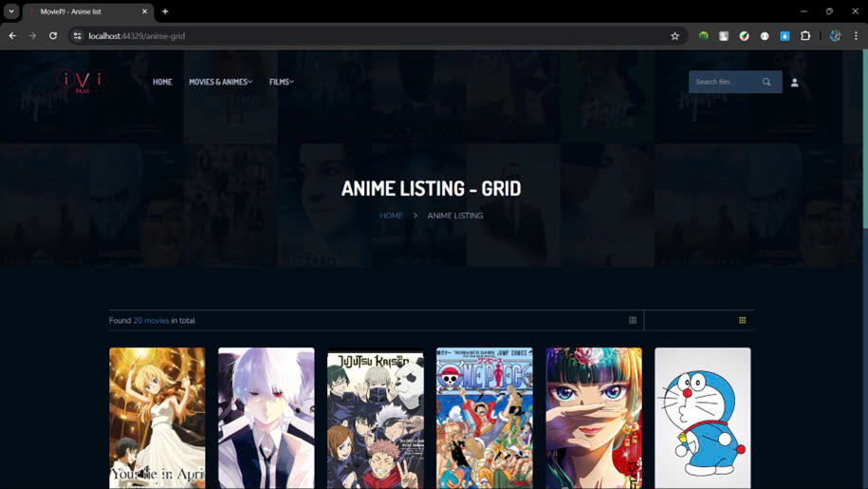
Task: Expand the FILMS dropdown menu
Action: 281,82
